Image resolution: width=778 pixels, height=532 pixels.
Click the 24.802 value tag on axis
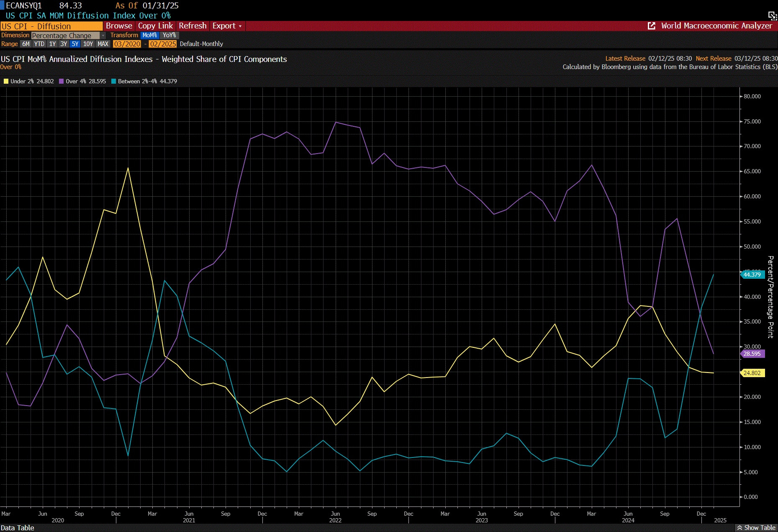pos(752,373)
